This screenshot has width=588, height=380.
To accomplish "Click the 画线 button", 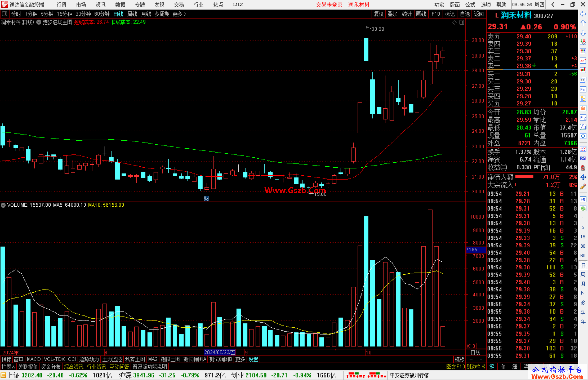I will point(421,14).
